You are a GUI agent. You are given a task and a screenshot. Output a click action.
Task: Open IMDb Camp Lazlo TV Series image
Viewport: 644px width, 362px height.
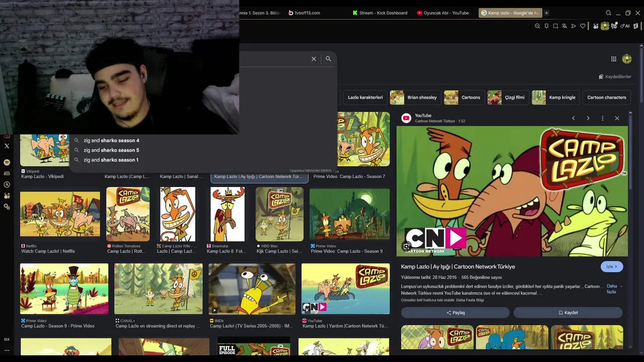pos(252,289)
